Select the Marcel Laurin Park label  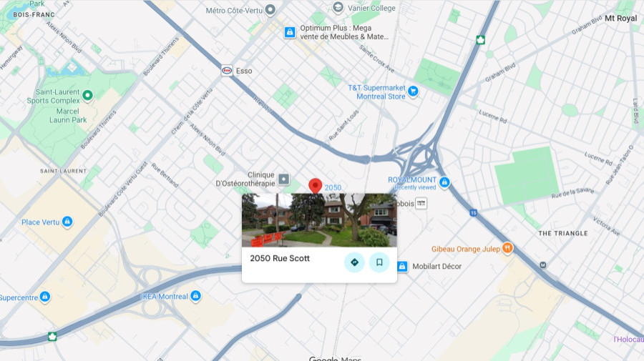(x=68, y=116)
